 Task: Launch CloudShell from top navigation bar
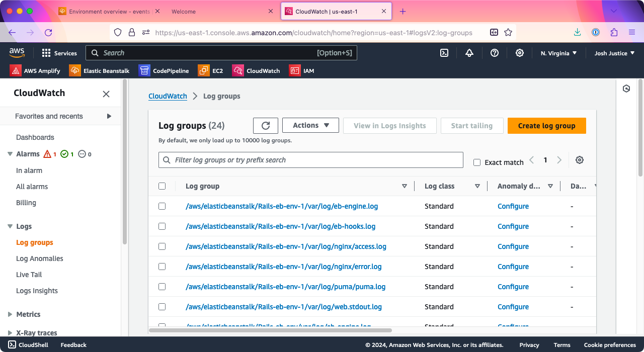[x=444, y=53]
